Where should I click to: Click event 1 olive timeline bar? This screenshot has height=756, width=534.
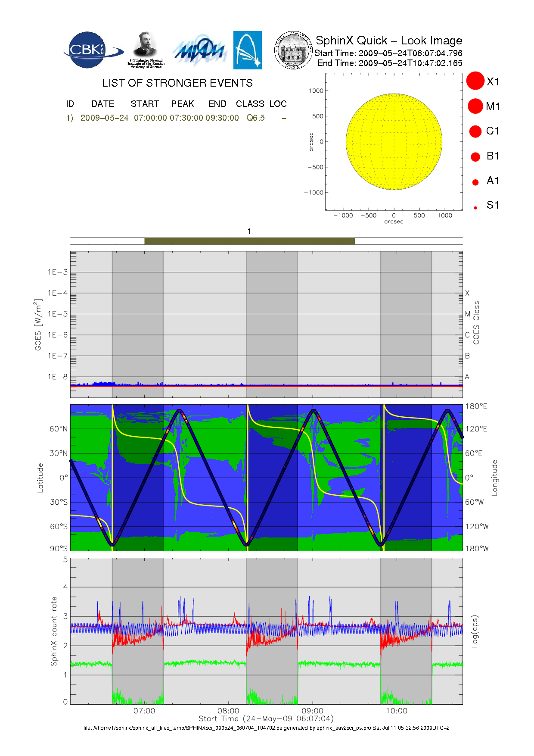[x=249, y=241]
